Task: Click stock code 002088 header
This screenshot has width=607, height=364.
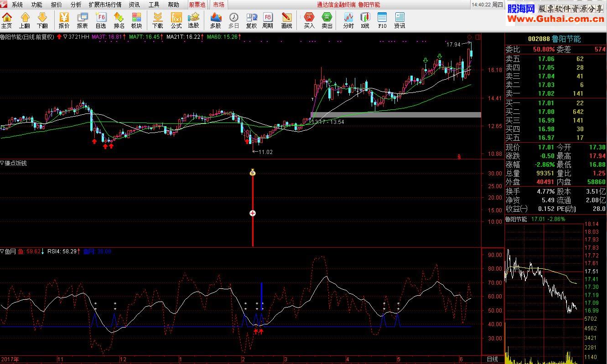Action: click(x=538, y=39)
